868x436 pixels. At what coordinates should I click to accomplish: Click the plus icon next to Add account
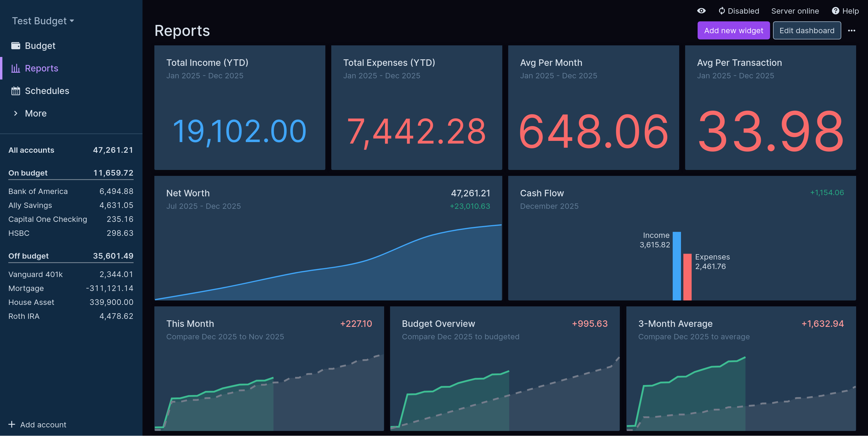[x=12, y=424]
